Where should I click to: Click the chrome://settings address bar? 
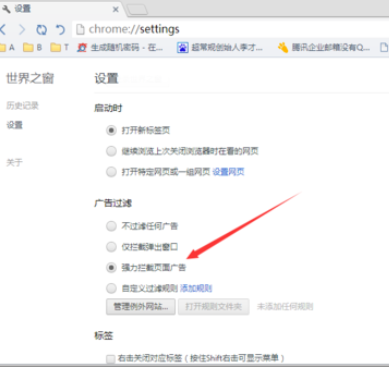point(230,30)
